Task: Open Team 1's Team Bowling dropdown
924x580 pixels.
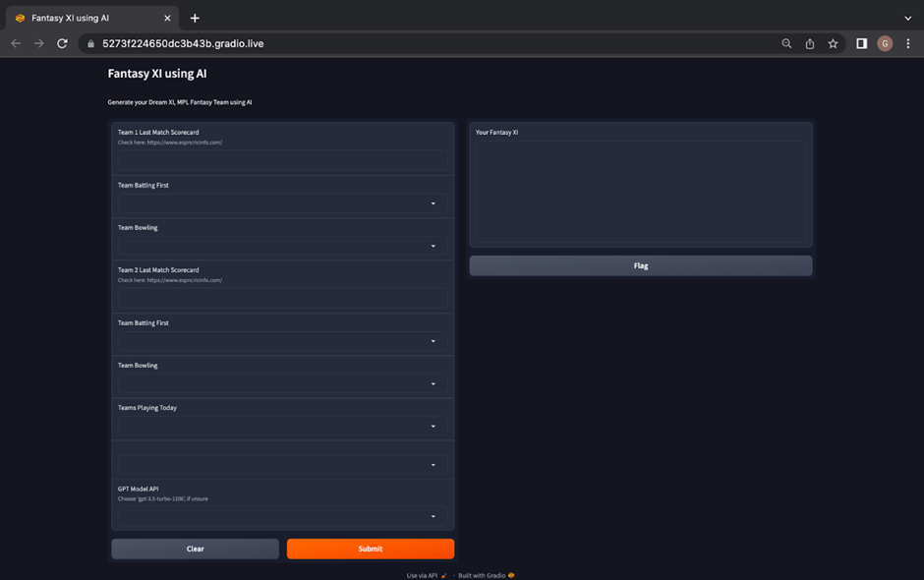Action: click(282, 246)
